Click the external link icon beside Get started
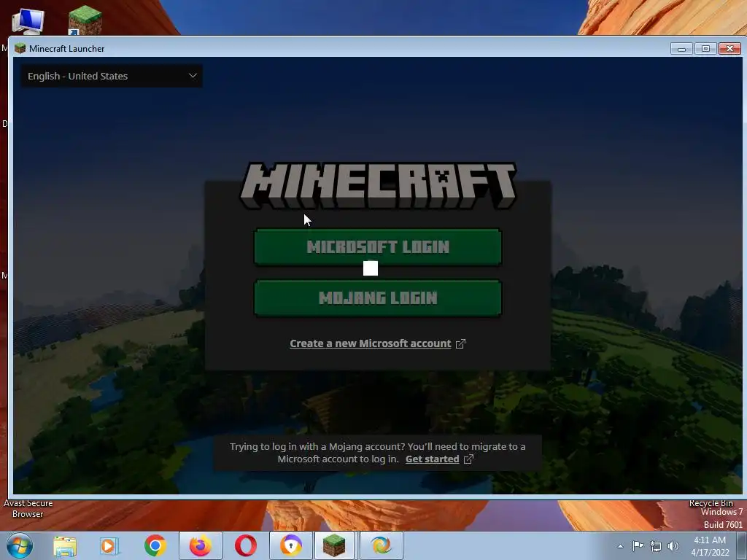 point(469,459)
